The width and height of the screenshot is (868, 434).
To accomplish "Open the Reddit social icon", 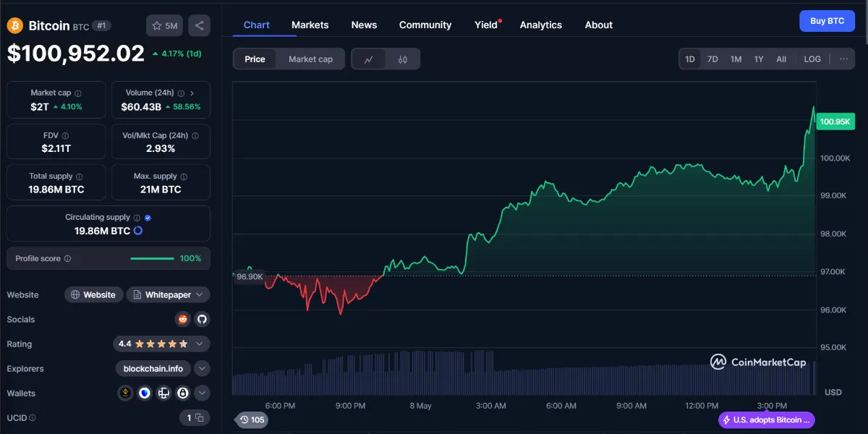I will click(183, 319).
